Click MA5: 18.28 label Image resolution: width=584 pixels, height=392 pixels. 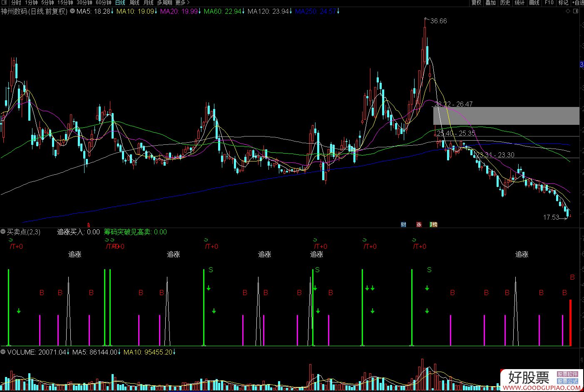[93, 11]
